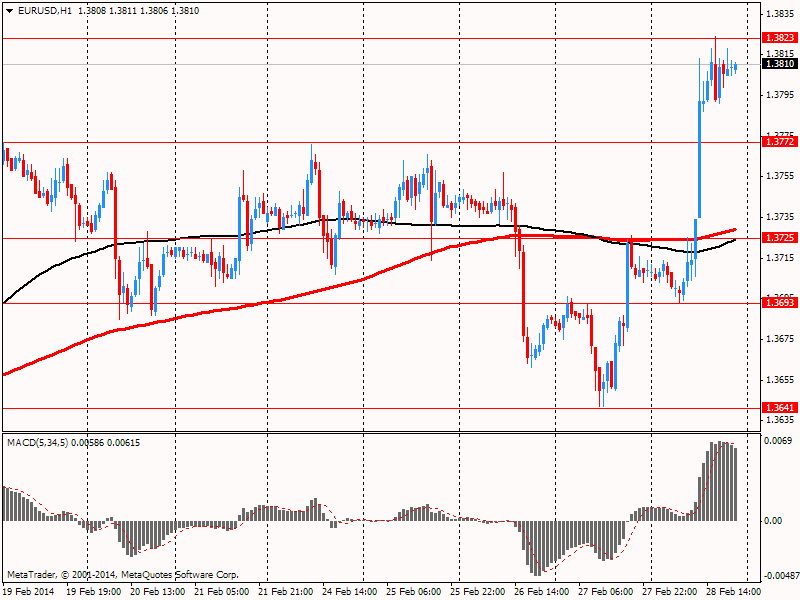Viewport: 800px width, 600px height.
Task: Click the 21 Feb 21:00 time label
Action: [286, 592]
